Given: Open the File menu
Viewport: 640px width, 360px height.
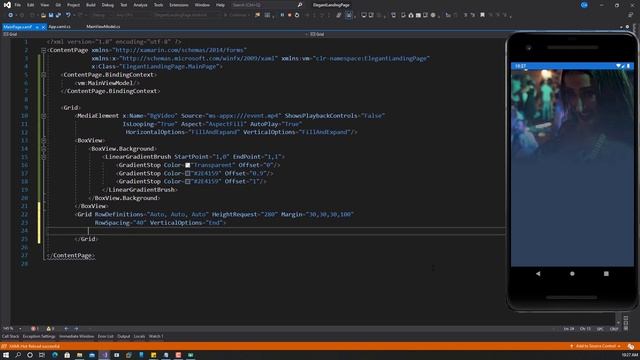Looking at the screenshot, I should pos(18,5).
